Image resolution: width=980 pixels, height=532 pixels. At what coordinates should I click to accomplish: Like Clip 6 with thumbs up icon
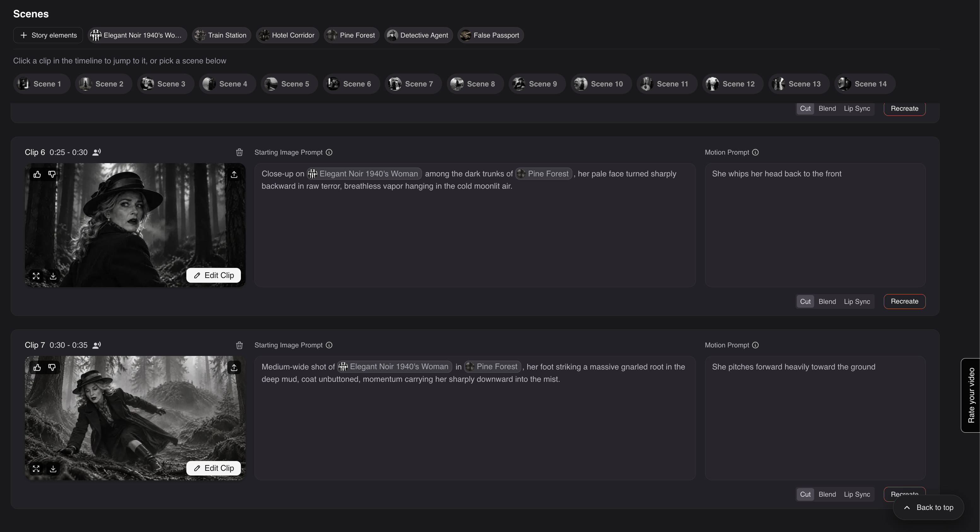[37, 174]
